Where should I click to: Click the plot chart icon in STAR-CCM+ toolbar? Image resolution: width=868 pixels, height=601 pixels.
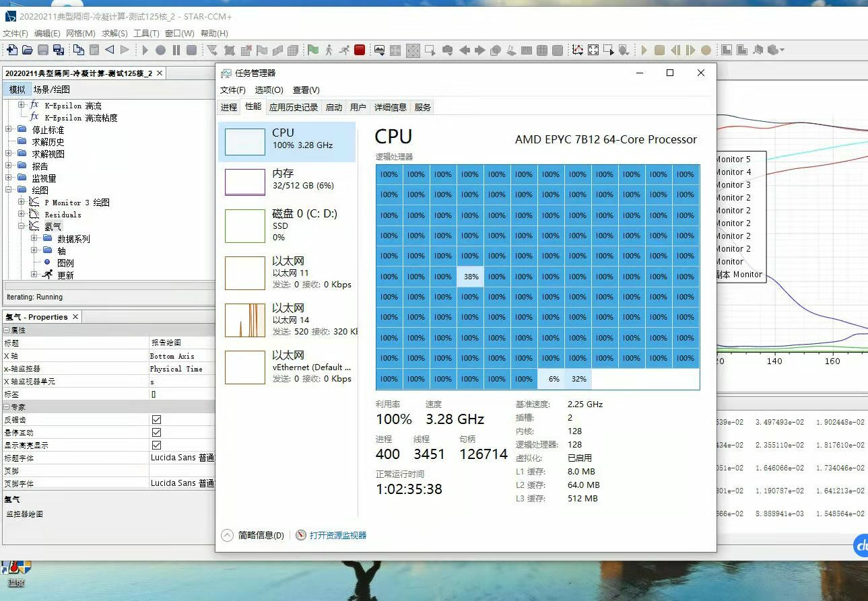(x=577, y=50)
